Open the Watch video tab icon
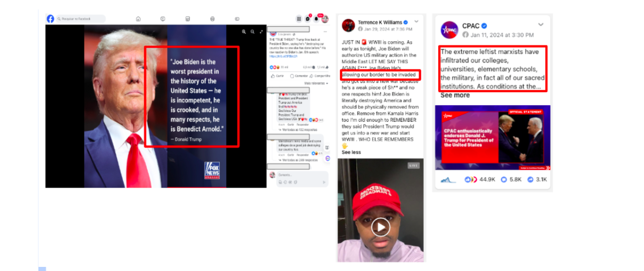The height and width of the screenshot is (271, 644). pos(163,19)
